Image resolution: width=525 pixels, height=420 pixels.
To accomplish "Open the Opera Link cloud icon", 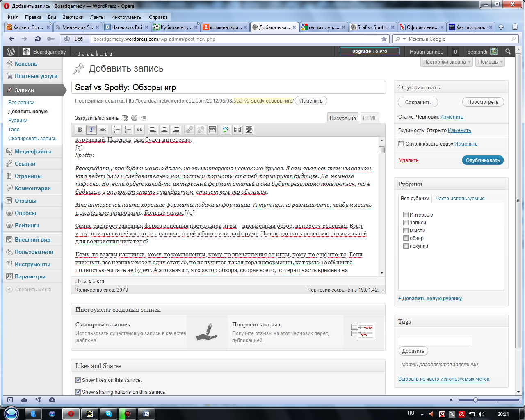I will click(x=24, y=400).
